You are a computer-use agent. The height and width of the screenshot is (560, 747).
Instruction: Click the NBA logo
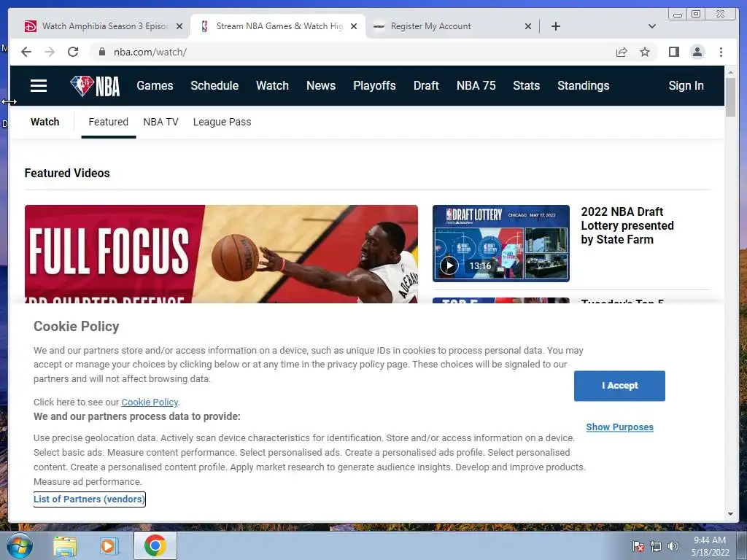coord(95,86)
